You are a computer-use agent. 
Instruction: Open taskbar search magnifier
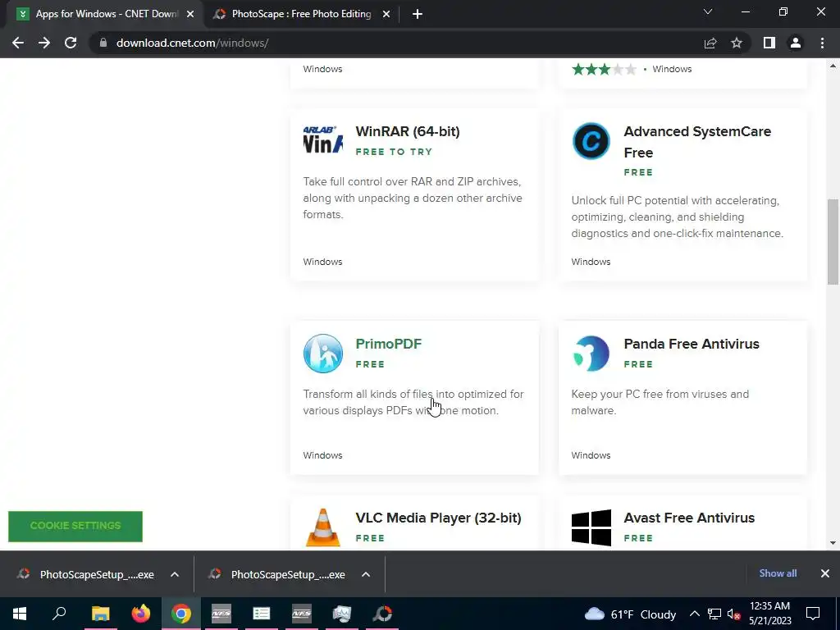tap(59, 614)
